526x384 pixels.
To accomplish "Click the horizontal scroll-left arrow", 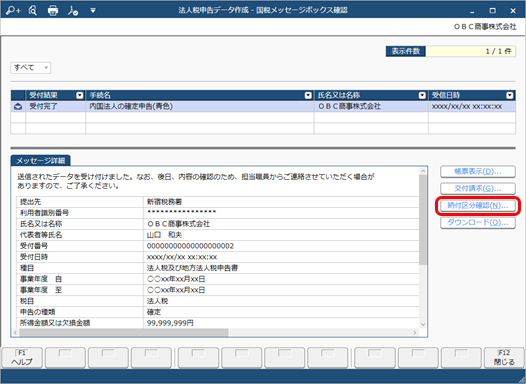I will (x=15, y=333).
